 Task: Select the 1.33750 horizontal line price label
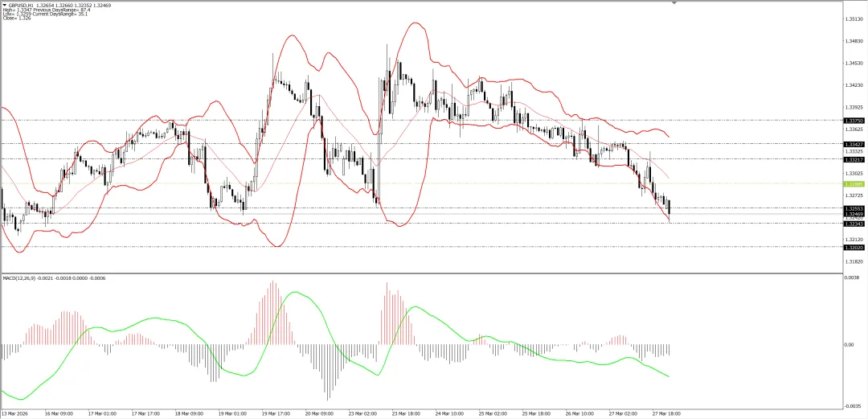854,121
